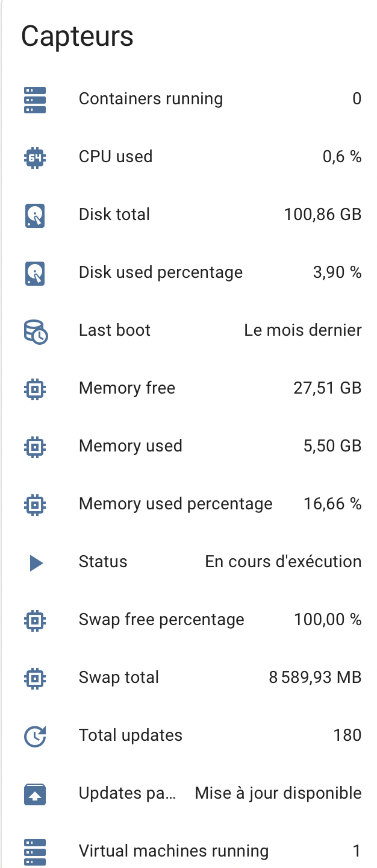Click the Virtual machines running server icon
This screenshot has height=868, width=377.
pos(35,852)
